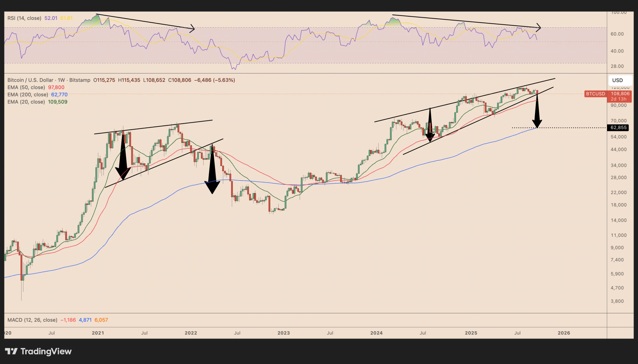Screen dimensions: 638x364
Task: Click the 2023 label on time axis
Action: pos(283,333)
